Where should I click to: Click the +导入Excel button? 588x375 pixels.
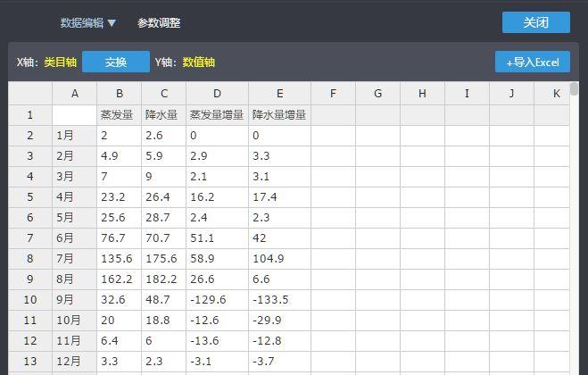click(x=533, y=62)
